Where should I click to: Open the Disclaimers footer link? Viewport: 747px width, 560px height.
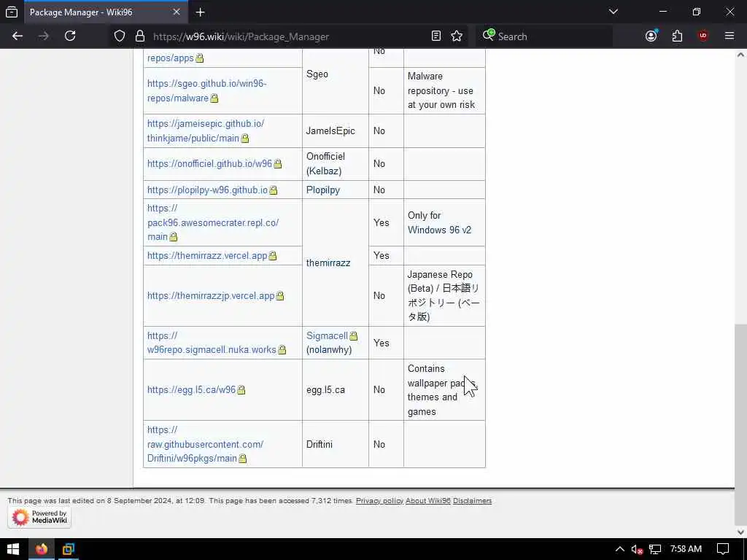472,501
